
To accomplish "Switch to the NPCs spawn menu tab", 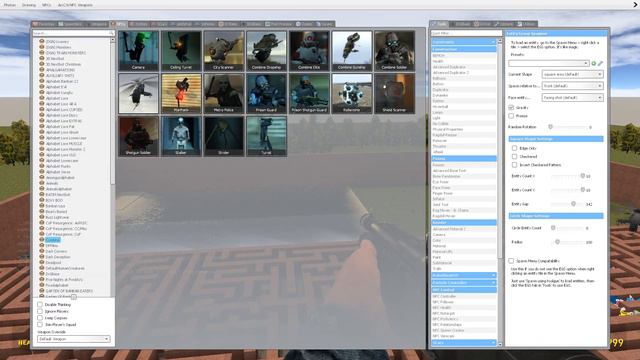I will [119, 24].
